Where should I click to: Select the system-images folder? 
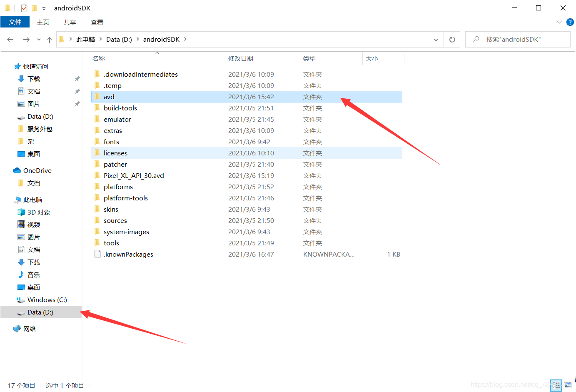point(247,232)
